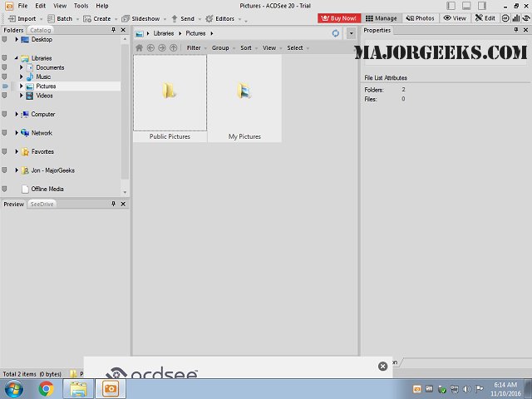Expand the Desktop tree node
This screenshot has width=532, height=399.
tap(17, 39)
